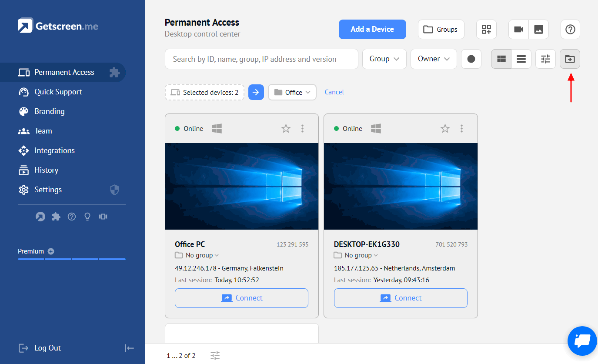Connect to DESKTOP-EK1G330

pos(401,298)
